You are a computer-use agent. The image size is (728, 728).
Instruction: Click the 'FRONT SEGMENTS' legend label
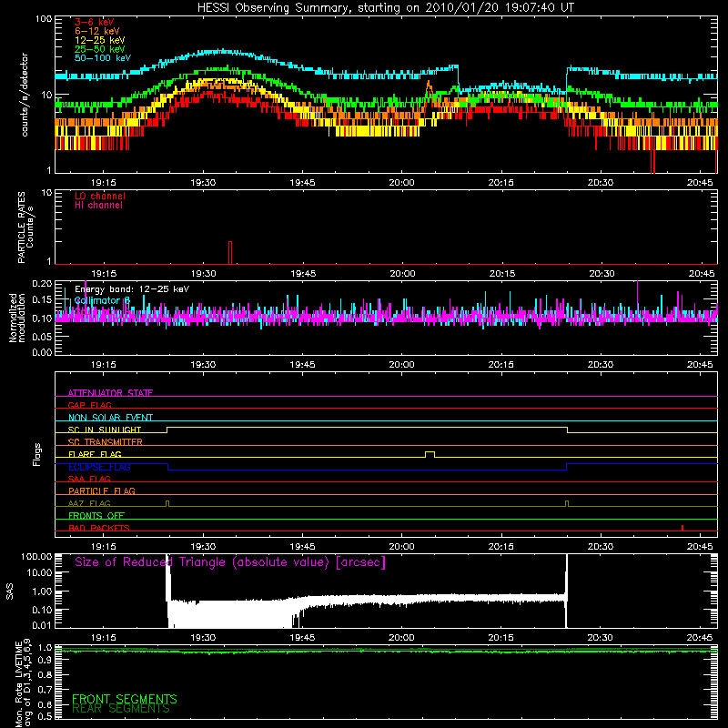[x=125, y=699]
